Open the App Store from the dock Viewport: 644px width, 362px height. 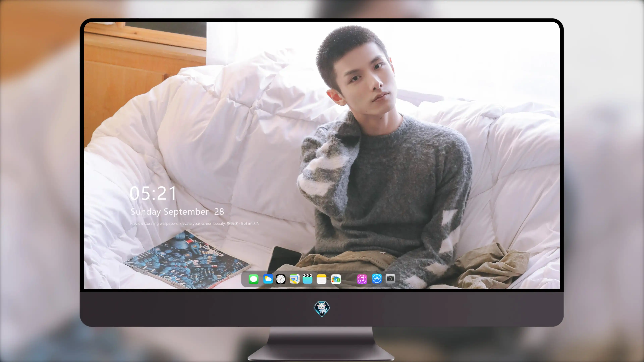coord(377,279)
